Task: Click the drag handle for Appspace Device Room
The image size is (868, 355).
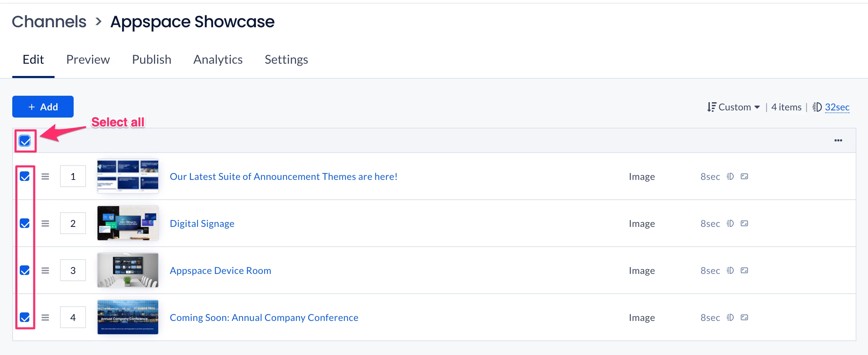Action: (x=45, y=271)
